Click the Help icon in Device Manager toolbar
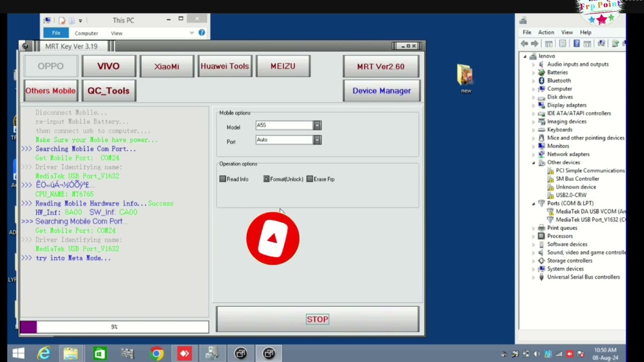Viewport: 644px width, 362px height. pos(577,44)
